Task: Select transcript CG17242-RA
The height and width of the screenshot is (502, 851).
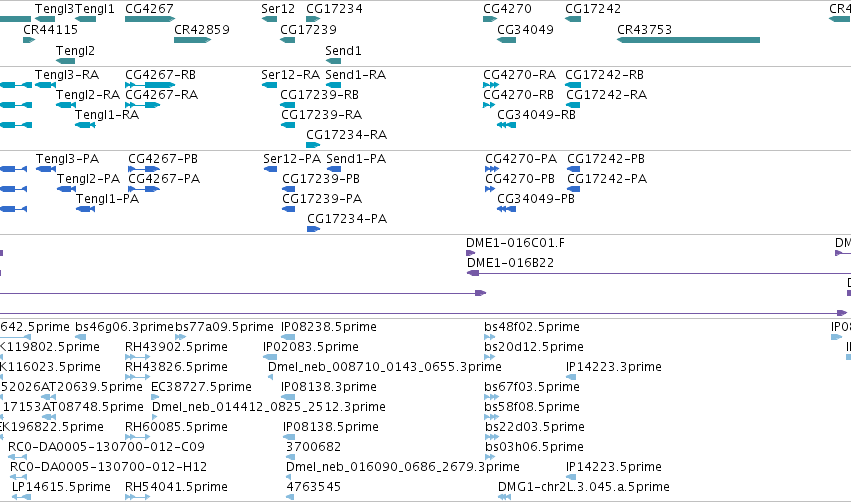Action: (607, 94)
